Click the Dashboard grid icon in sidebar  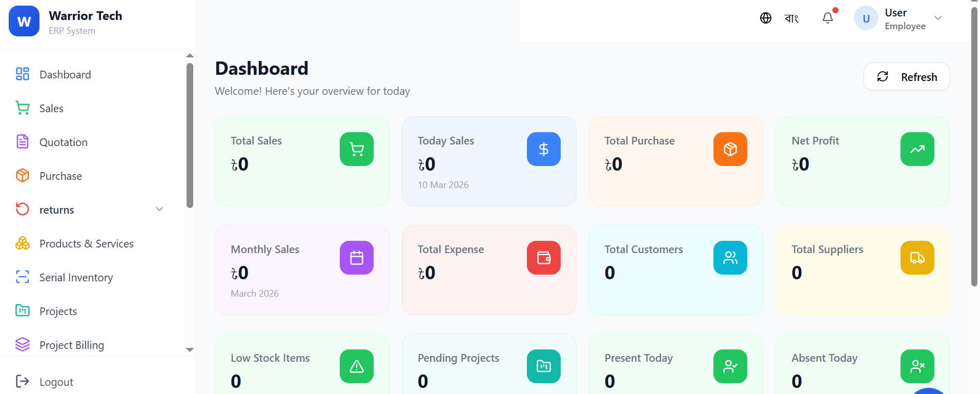[x=23, y=74]
